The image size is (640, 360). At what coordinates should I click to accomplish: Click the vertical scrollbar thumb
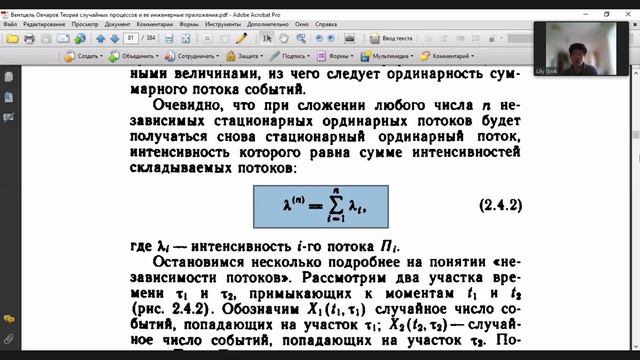(636, 135)
